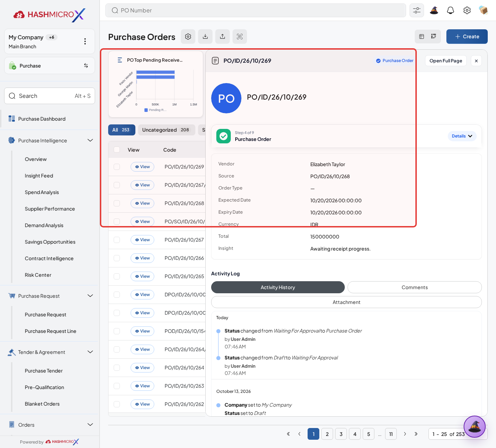Click the Create button
496x448 pixels.
click(x=467, y=37)
